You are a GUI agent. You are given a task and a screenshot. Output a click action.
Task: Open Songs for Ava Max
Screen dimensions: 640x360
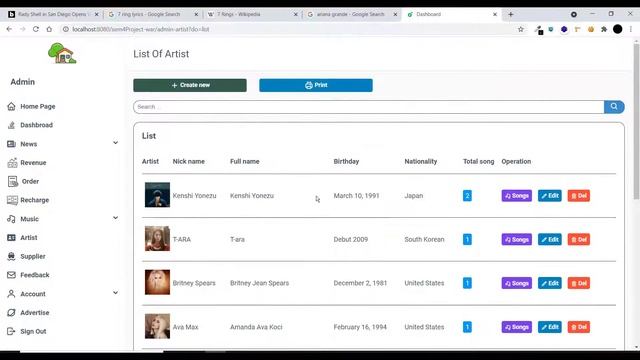[x=517, y=327]
